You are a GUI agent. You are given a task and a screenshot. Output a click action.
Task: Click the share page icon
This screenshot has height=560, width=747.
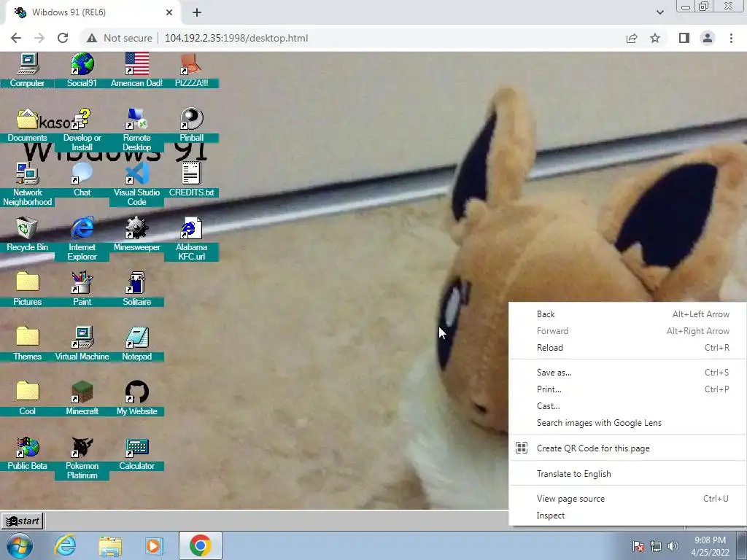pos(632,38)
